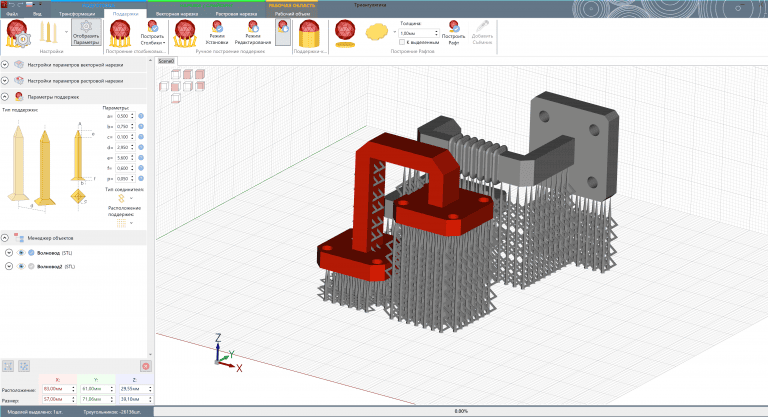This screenshot has width=768, height=417.
Task: Toggle visibility of Волновод object
Action: click(x=20, y=252)
